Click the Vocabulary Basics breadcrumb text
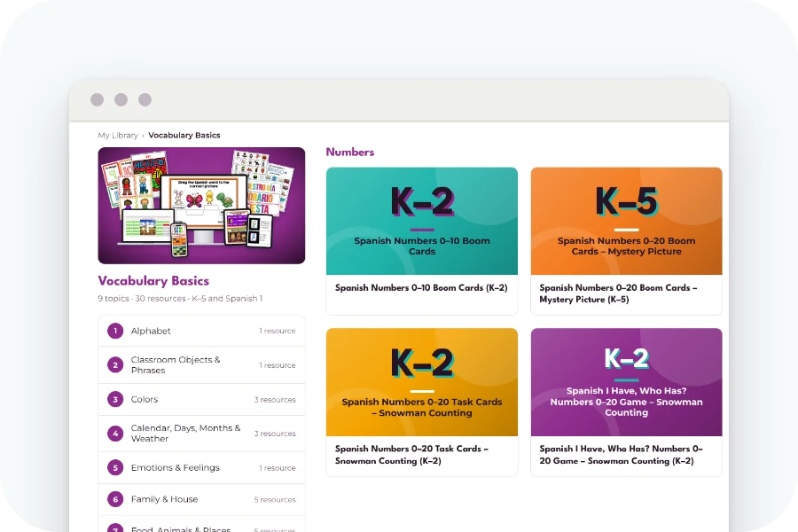The height and width of the screenshot is (532, 798). pos(184,136)
